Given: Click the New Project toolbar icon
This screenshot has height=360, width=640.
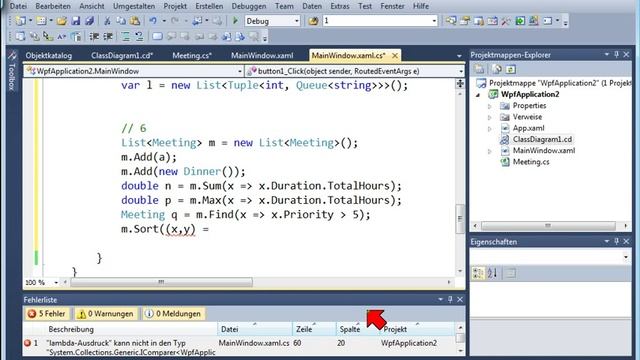Looking at the screenshot, I should coord(20,21).
